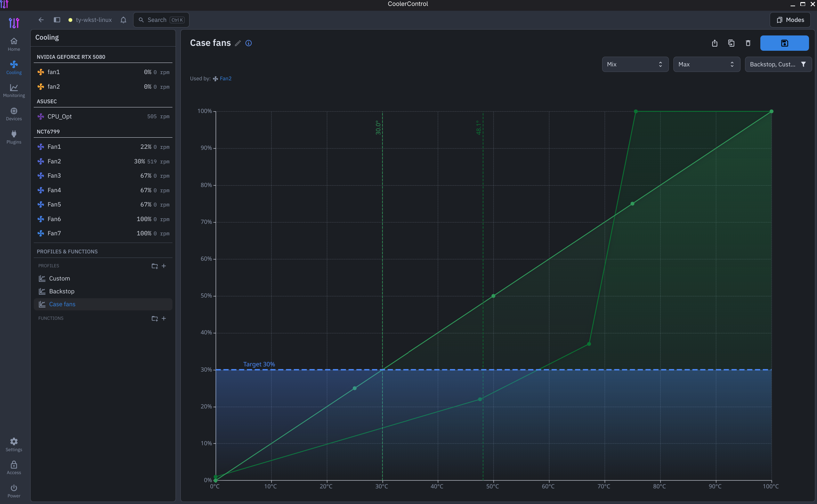The image size is (817, 504).
Task: Open the Monitoring section
Action: [x=14, y=91]
